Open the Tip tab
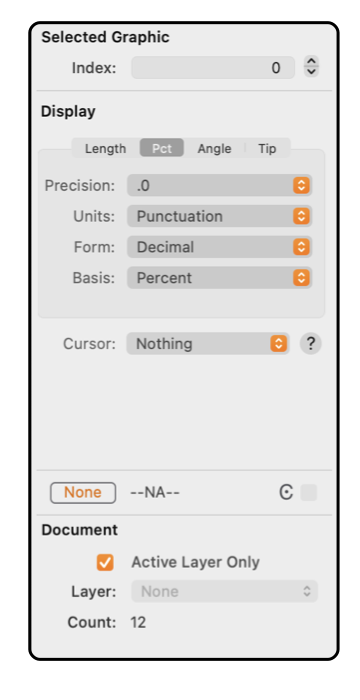 coord(267,149)
